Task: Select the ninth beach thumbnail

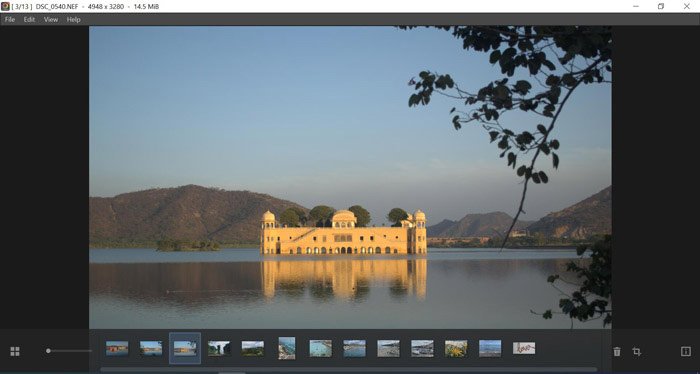Action: (388, 349)
